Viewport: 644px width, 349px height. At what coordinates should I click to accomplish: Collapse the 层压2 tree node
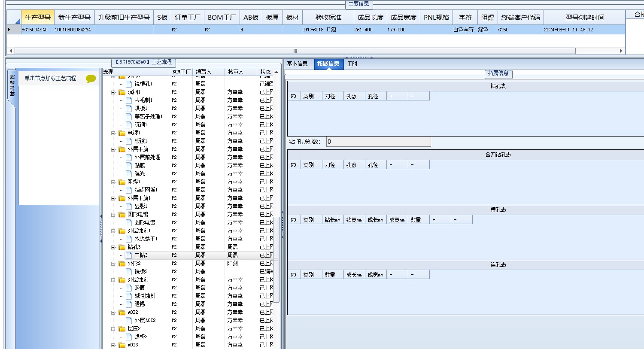(114, 329)
